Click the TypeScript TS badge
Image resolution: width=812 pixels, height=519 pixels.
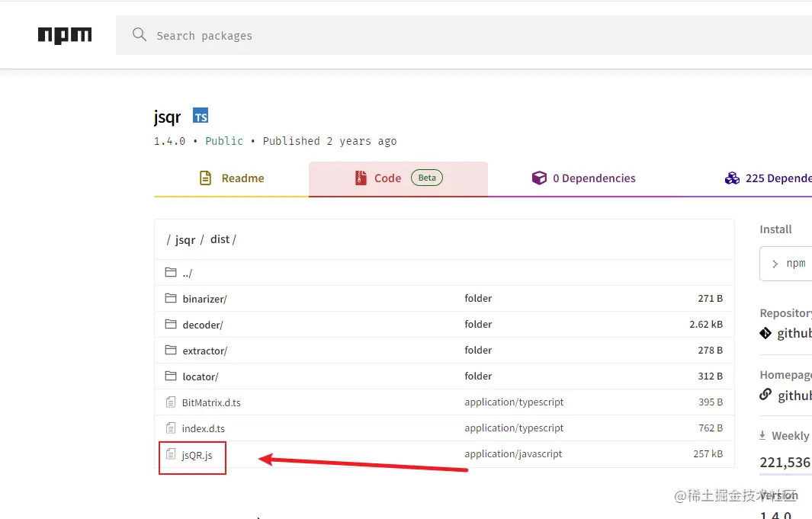point(201,116)
